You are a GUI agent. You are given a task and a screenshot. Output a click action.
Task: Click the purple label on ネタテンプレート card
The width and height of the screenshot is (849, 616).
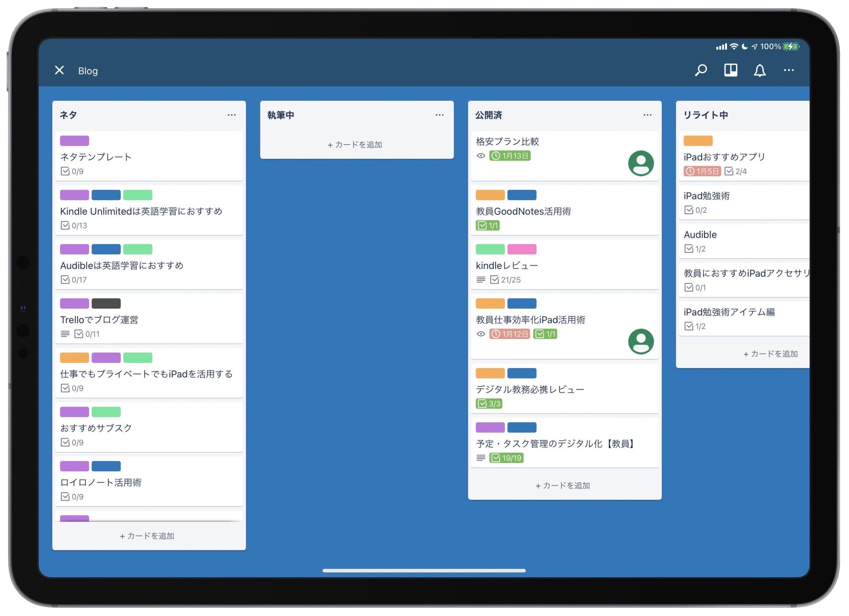coord(75,141)
